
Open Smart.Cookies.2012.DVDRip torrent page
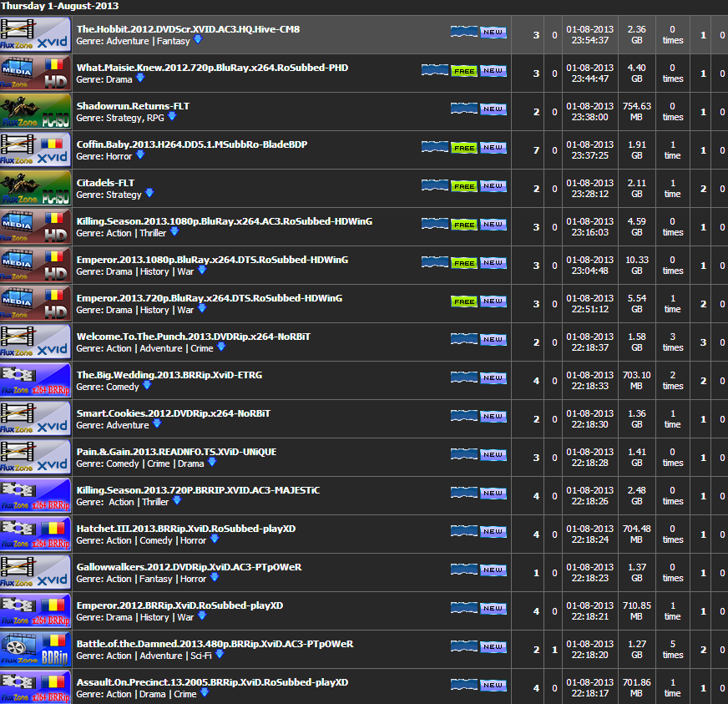point(173,413)
